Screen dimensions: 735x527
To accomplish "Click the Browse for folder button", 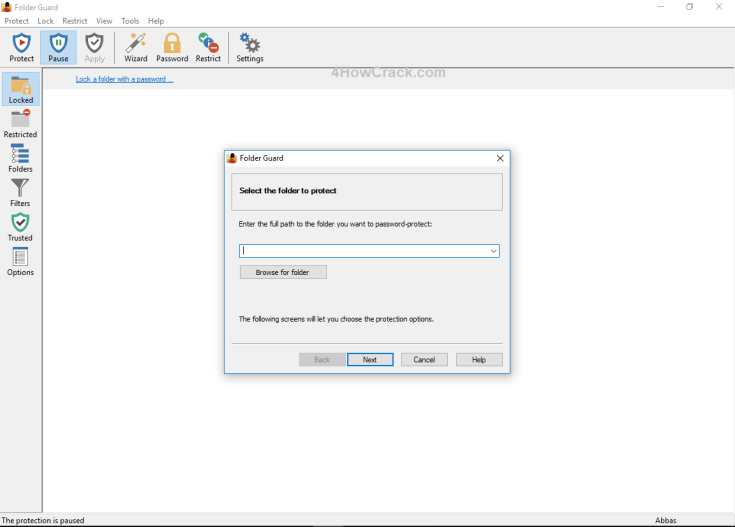I will tap(283, 272).
